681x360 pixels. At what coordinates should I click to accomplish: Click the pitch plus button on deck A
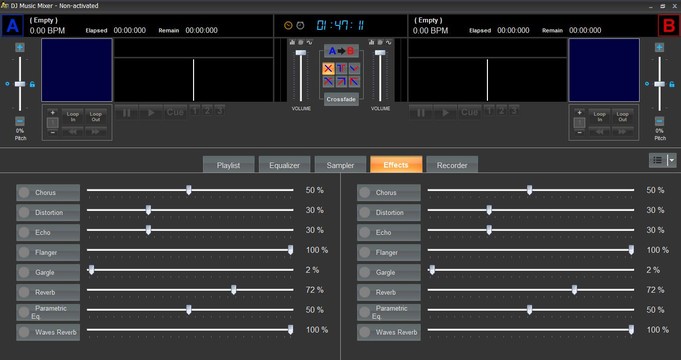20,47
